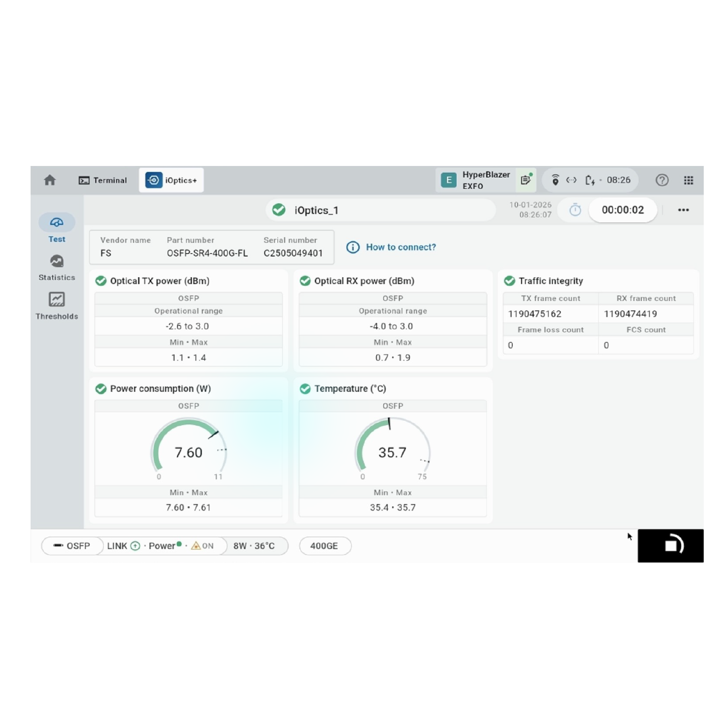Click the test status checkmark beside iOptics_1

tap(279, 210)
